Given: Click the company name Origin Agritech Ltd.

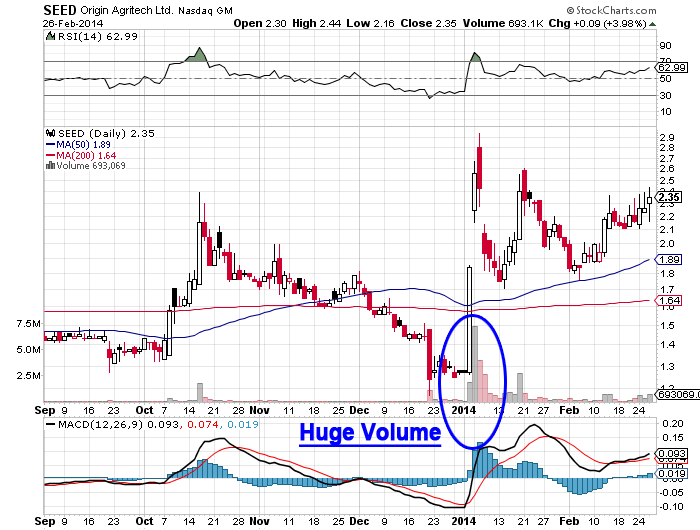Looking at the screenshot, I should pos(127,10).
